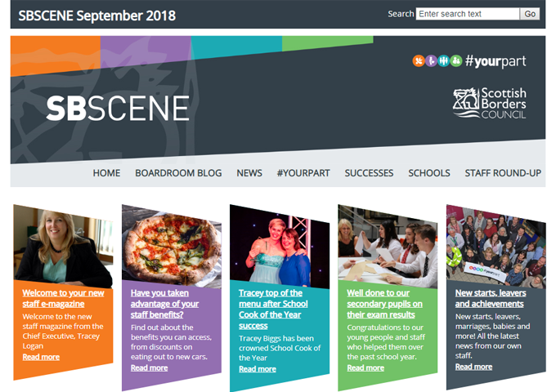Go to the Successes section
Viewport: 556px width, 392px height.
tap(369, 173)
